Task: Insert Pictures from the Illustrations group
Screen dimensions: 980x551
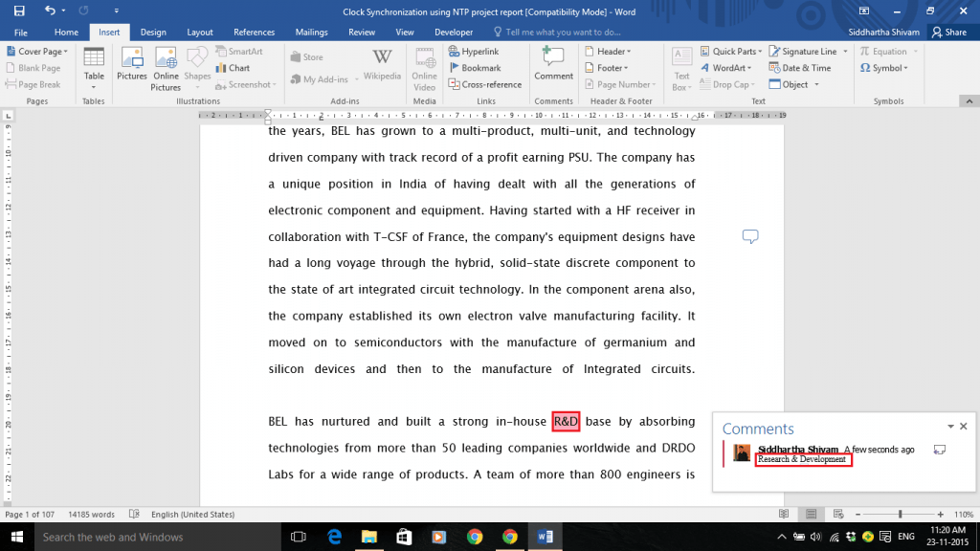Action: (x=131, y=67)
